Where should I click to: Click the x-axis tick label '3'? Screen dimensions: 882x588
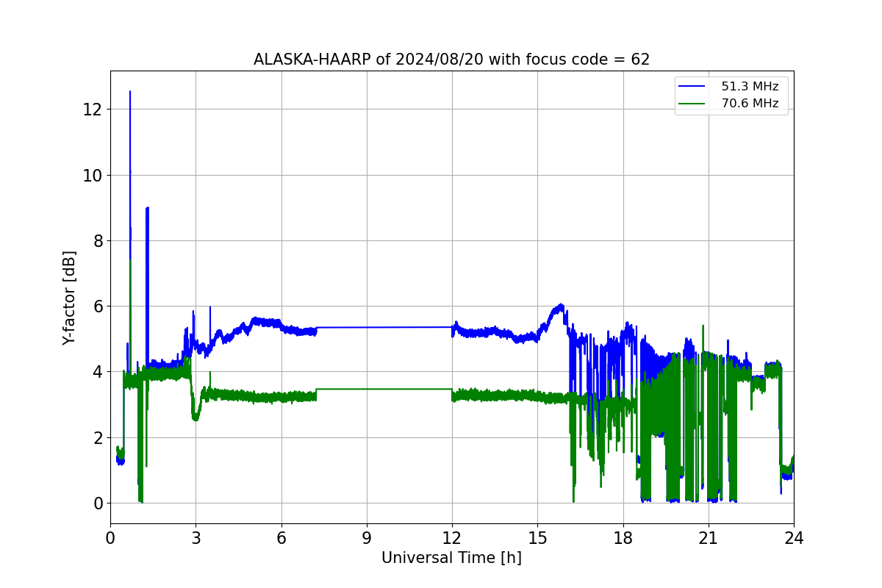(x=196, y=537)
